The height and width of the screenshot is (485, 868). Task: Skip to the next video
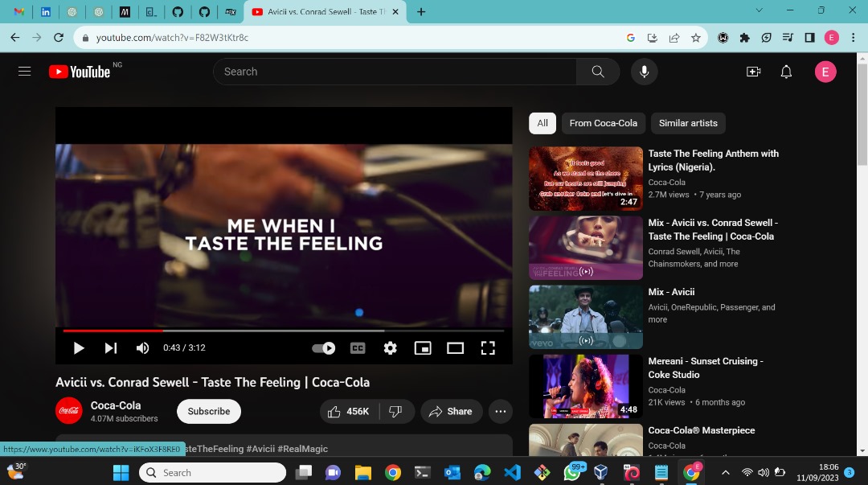(111, 348)
